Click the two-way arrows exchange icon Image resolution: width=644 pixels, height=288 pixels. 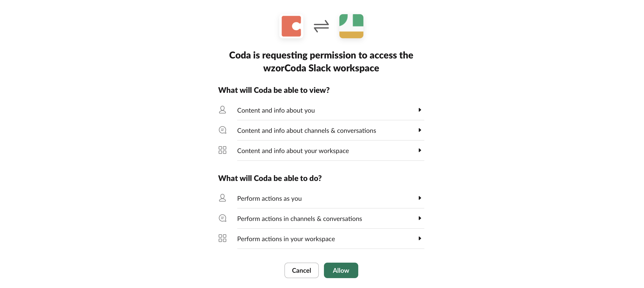coord(321,26)
